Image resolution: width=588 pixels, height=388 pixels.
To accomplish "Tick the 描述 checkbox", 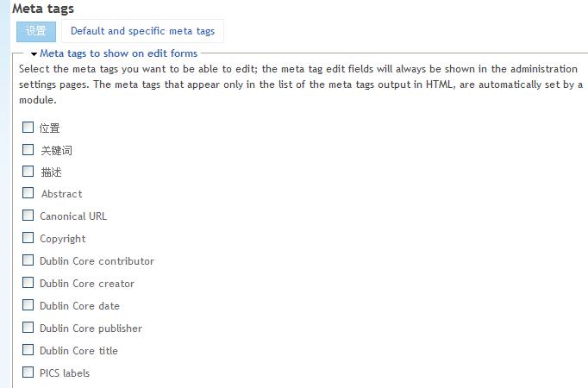I will (x=28, y=172).
